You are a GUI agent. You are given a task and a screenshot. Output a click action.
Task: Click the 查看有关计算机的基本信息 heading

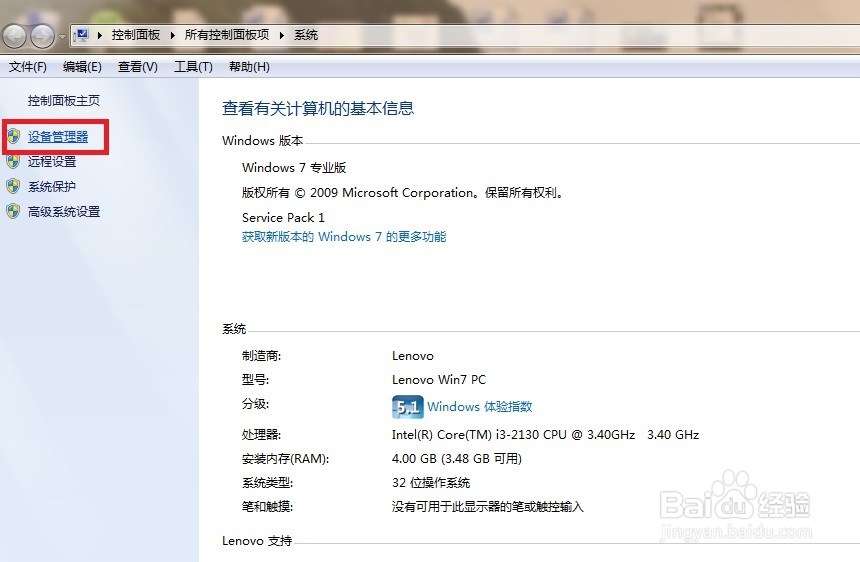click(318, 108)
